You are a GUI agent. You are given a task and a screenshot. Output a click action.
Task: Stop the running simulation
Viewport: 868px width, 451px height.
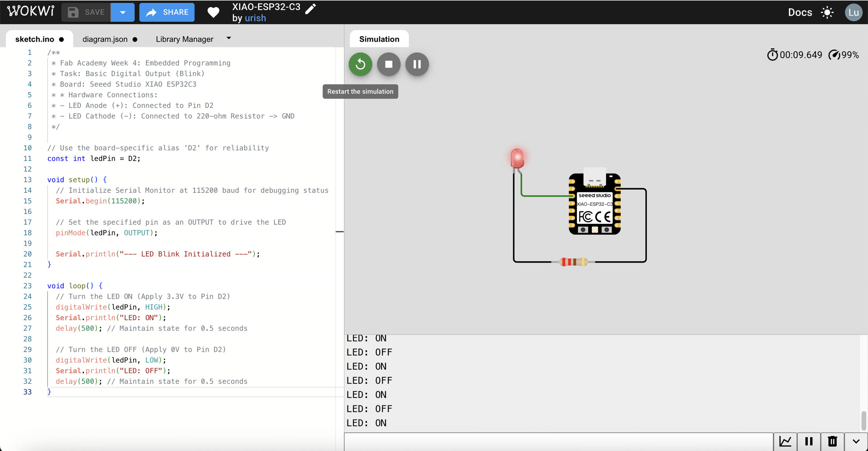point(388,64)
